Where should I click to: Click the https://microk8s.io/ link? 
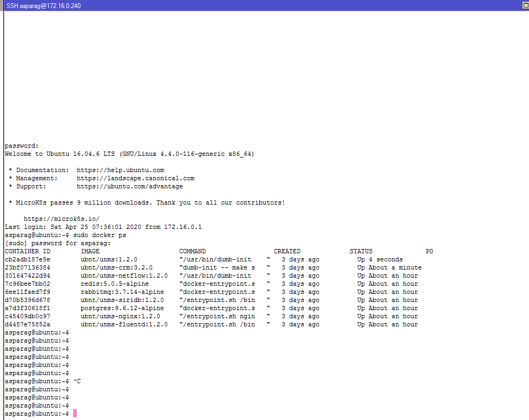click(x=62, y=219)
